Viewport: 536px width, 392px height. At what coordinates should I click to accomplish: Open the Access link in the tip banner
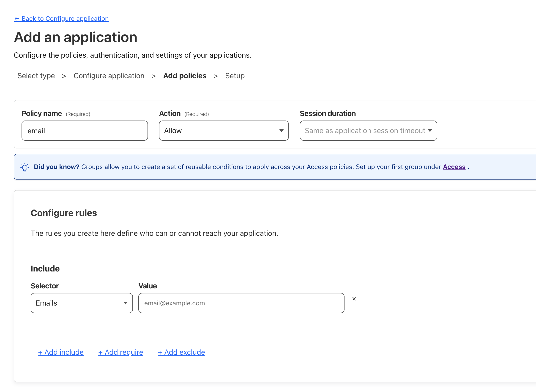click(454, 167)
